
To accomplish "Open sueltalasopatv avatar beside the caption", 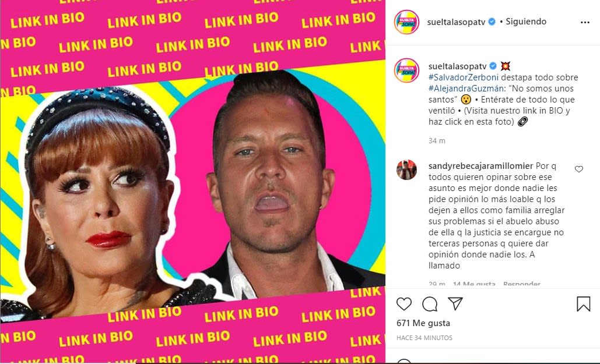I will tap(406, 70).
